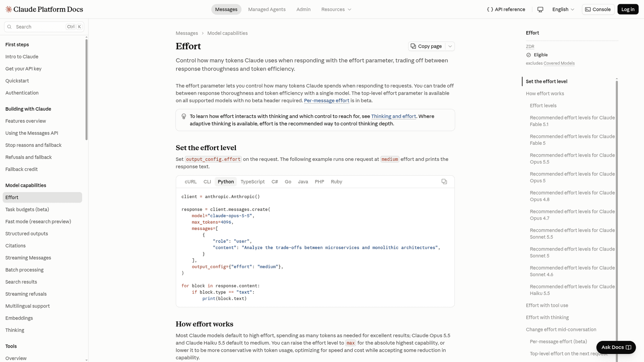Select the Java code tab
This screenshot has width=644, height=362.
pyautogui.click(x=303, y=182)
